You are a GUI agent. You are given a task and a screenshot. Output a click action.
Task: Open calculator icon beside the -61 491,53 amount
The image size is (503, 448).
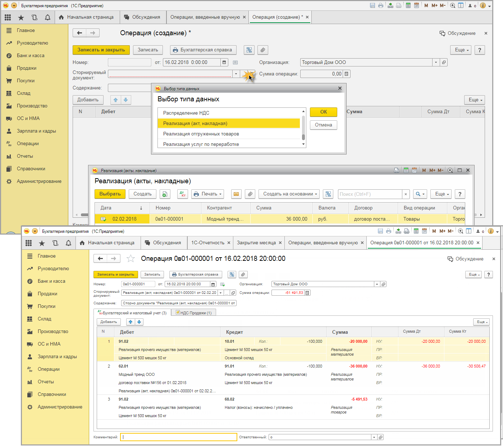pyautogui.click(x=307, y=293)
